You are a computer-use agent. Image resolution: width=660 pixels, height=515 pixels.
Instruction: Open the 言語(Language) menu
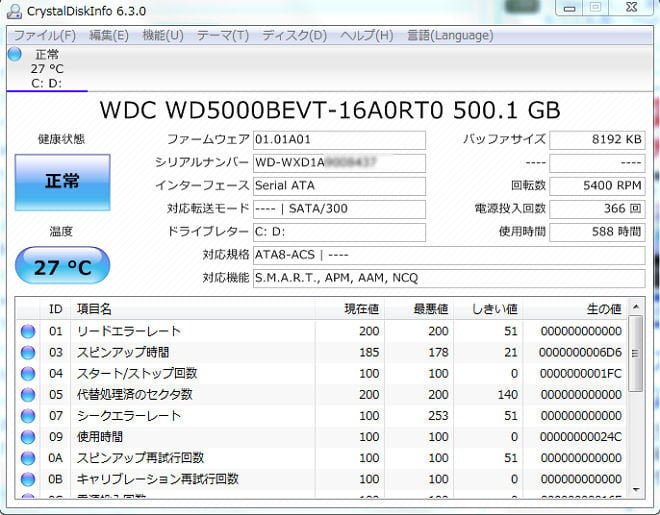449,35
